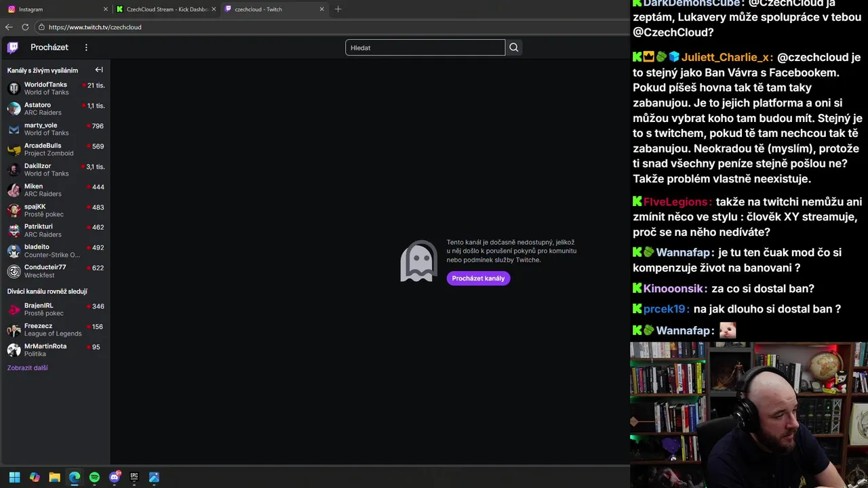Open ArcadeBulls channel in sidebar
Image resolution: width=868 pixels, height=488 pixels.
[55, 150]
